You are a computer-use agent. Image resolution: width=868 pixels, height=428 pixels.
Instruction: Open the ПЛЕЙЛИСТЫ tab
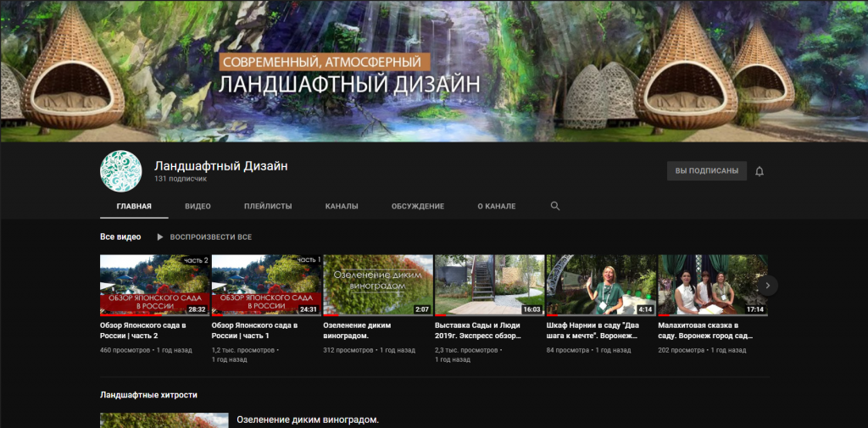(268, 206)
